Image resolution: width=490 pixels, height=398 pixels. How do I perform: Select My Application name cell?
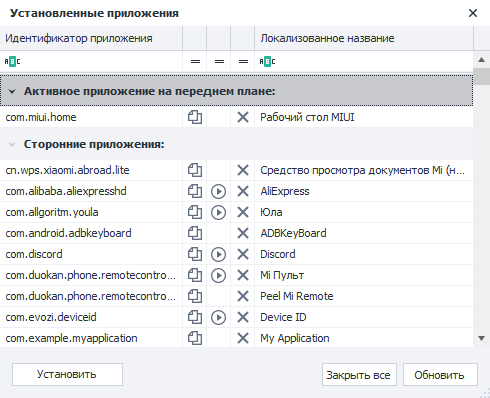coord(364,338)
